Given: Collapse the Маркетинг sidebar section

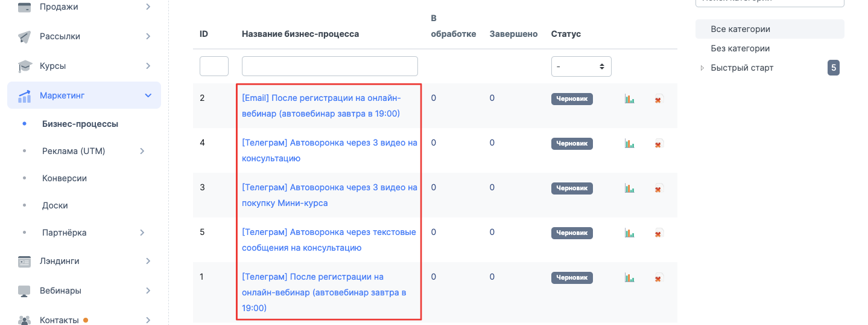Looking at the screenshot, I should 148,95.
